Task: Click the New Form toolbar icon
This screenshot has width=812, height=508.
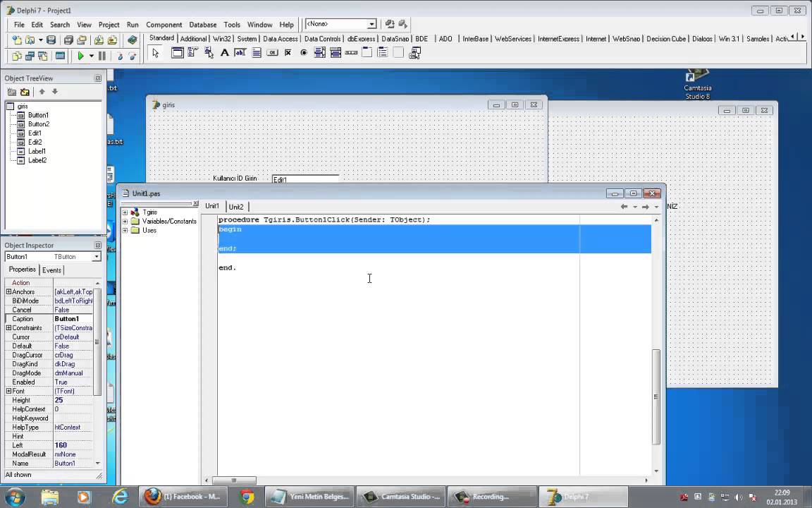Action: tap(60, 56)
